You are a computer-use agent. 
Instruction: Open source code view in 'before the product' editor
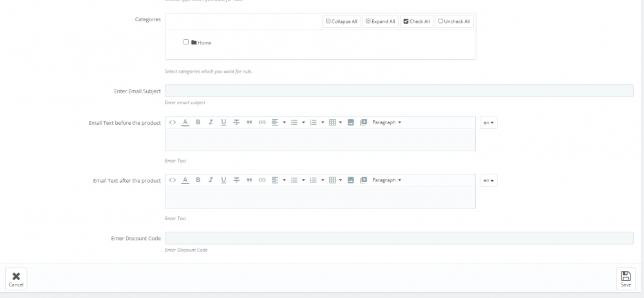pos(173,122)
